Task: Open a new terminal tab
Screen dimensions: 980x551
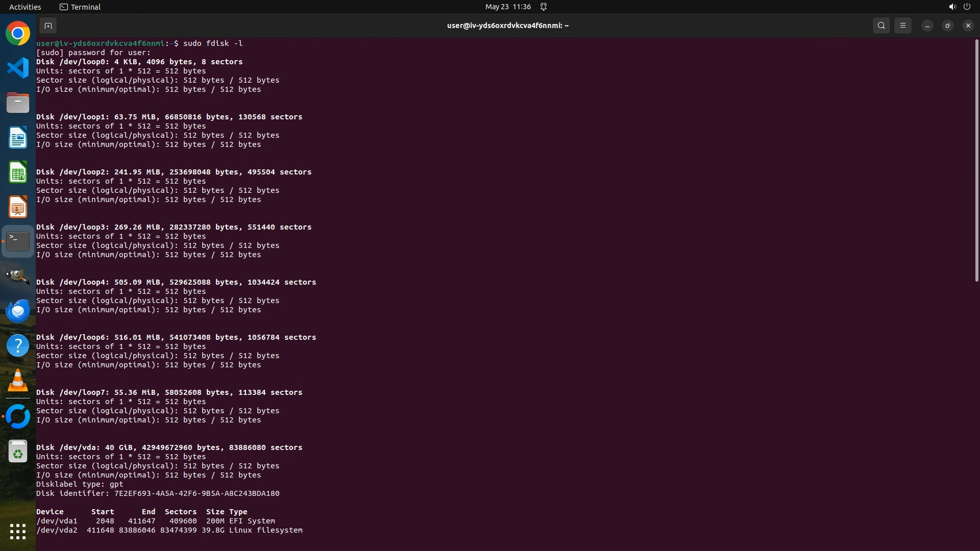Action: [48, 26]
